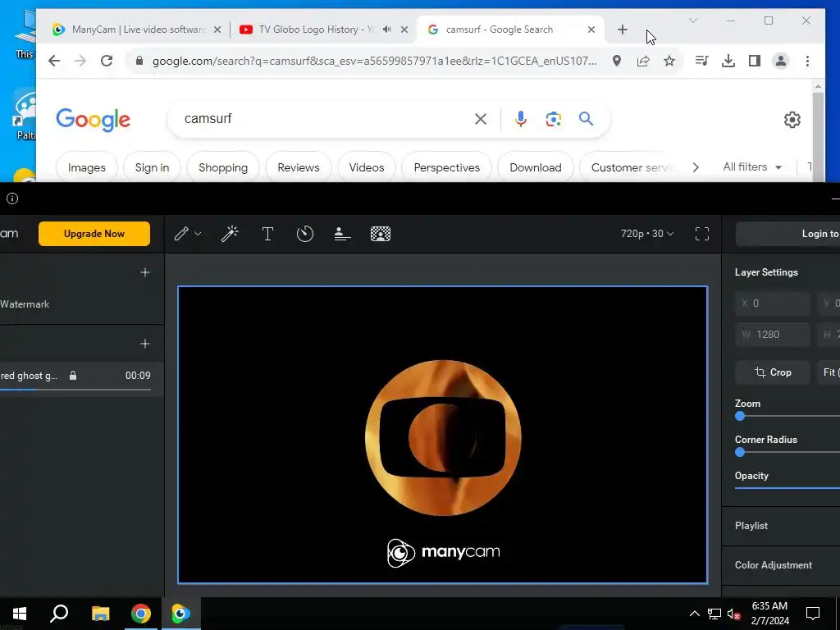Show hidden system tray icons

(x=694, y=614)
